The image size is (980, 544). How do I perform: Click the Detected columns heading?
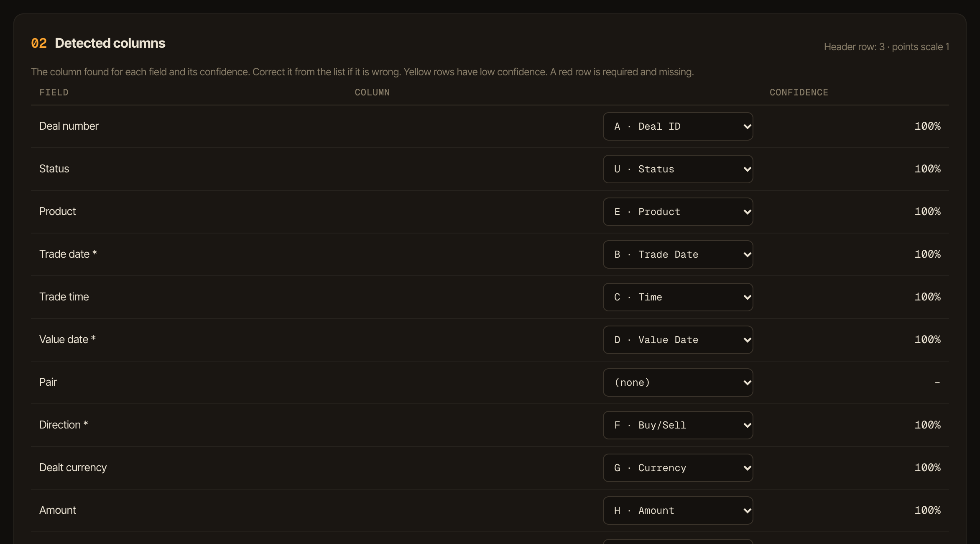(110, 43)
